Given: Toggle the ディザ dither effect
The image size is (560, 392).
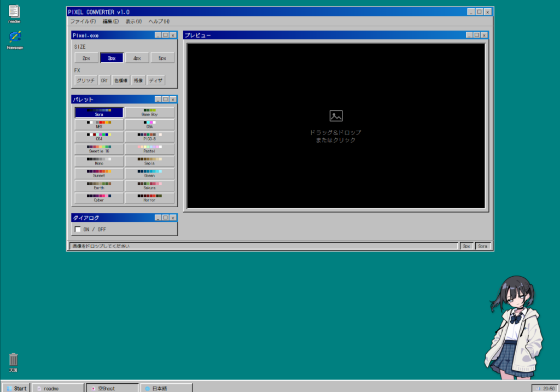Looking at the screenshot, I should point(156,80).
